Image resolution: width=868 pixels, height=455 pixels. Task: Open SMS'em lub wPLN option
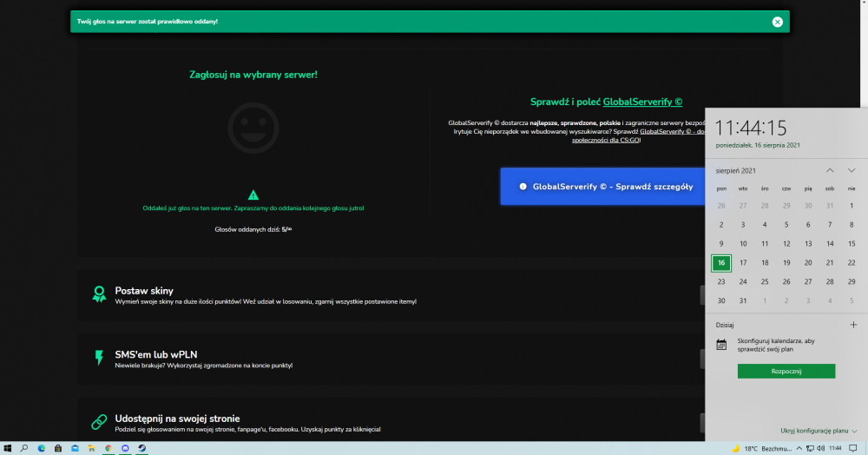156,355
